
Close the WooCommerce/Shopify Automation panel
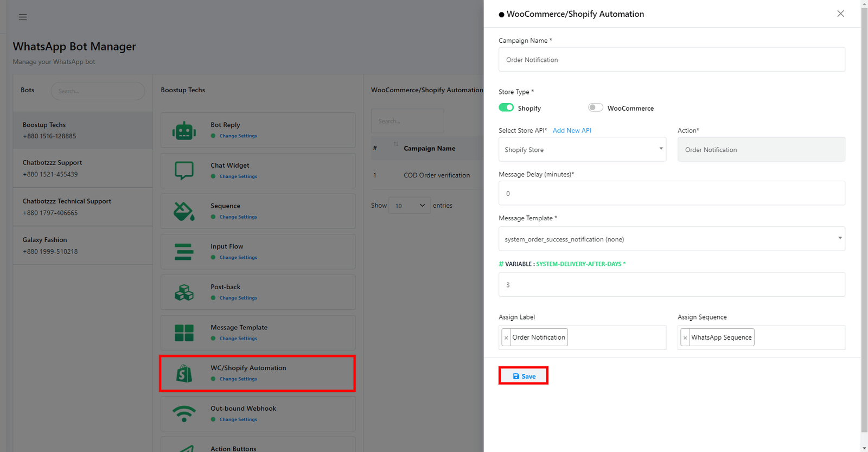coord(840,14)
